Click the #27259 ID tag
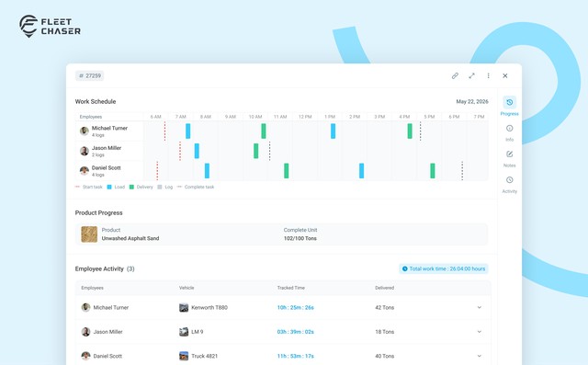The height and width of the screenshot is (365, 588). click(90, 75)
